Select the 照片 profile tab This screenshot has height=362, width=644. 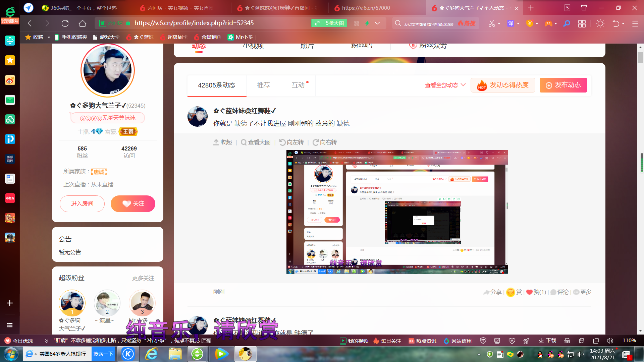307,46
